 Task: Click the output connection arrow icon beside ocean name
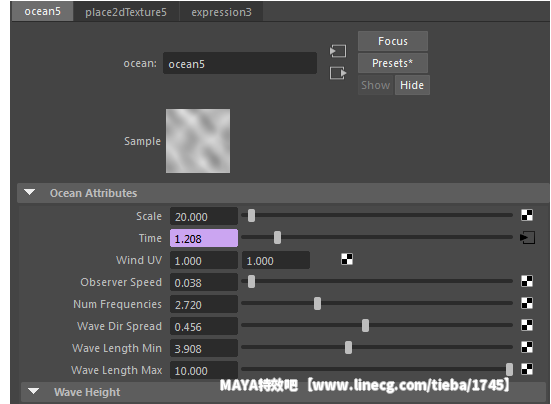338,73
